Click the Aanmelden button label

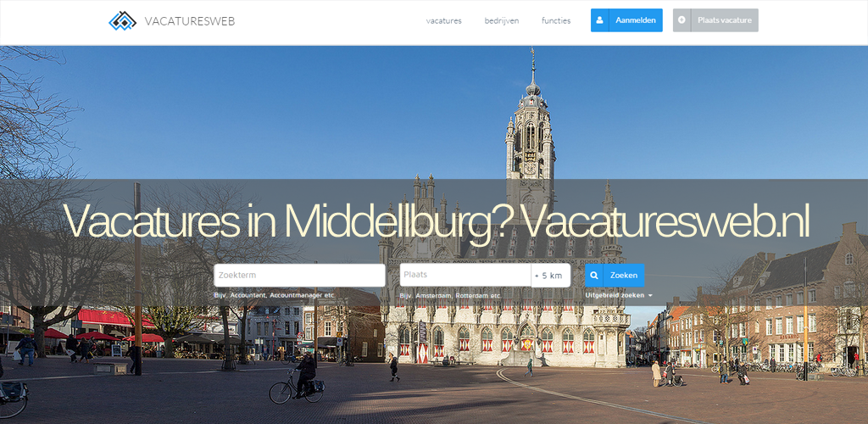pyautogui.click(x=636, y=20)
